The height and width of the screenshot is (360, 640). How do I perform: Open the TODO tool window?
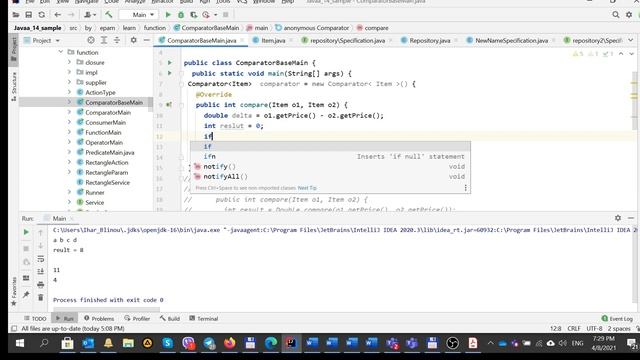click(35, 318)
